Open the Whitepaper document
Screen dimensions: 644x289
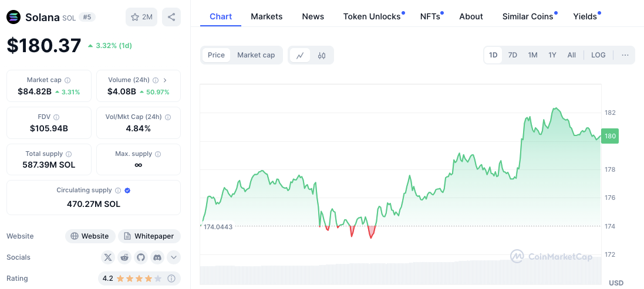(150, 236)
